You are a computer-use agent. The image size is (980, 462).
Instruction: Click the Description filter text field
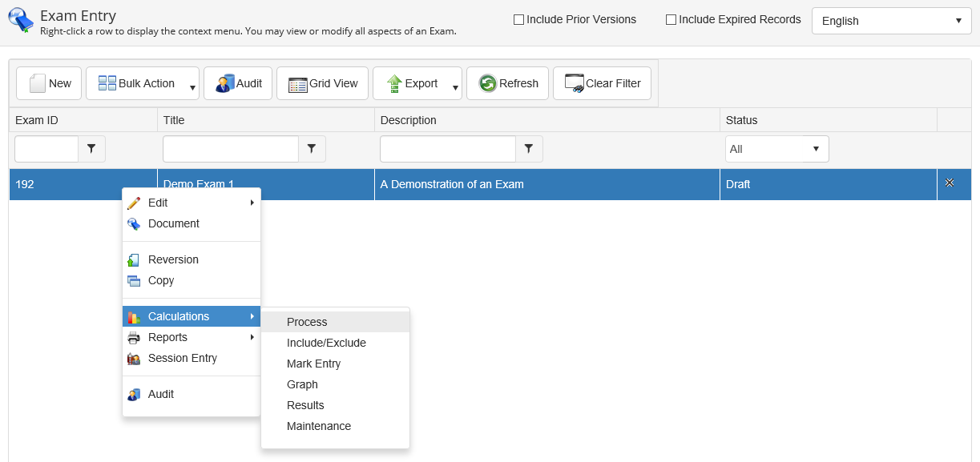[x=447, y=149]
